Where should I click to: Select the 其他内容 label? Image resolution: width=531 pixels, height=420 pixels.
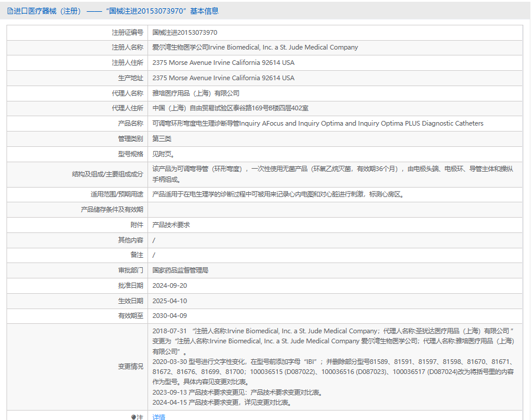pos(130,240)
